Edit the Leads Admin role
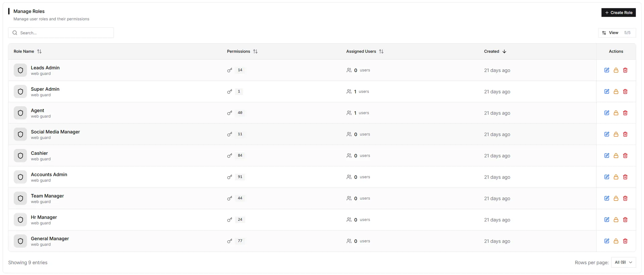 pos(607,70)
